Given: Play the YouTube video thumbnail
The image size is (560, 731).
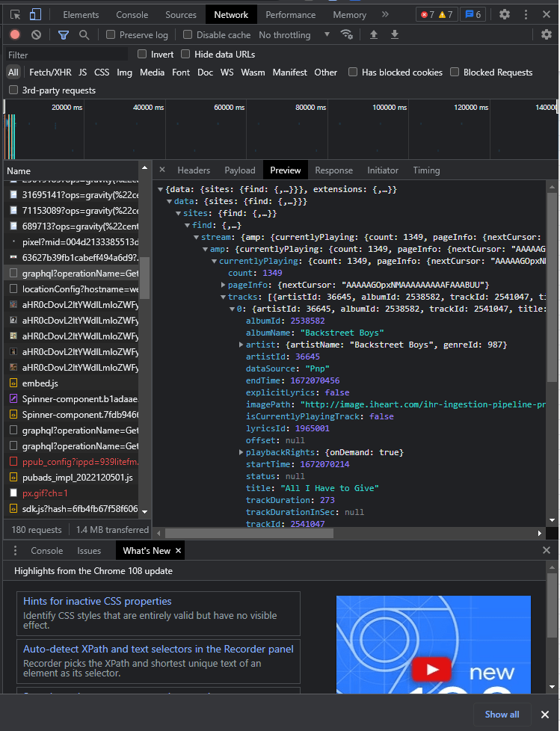Looking at the screenshot, I should click(431, 670).
